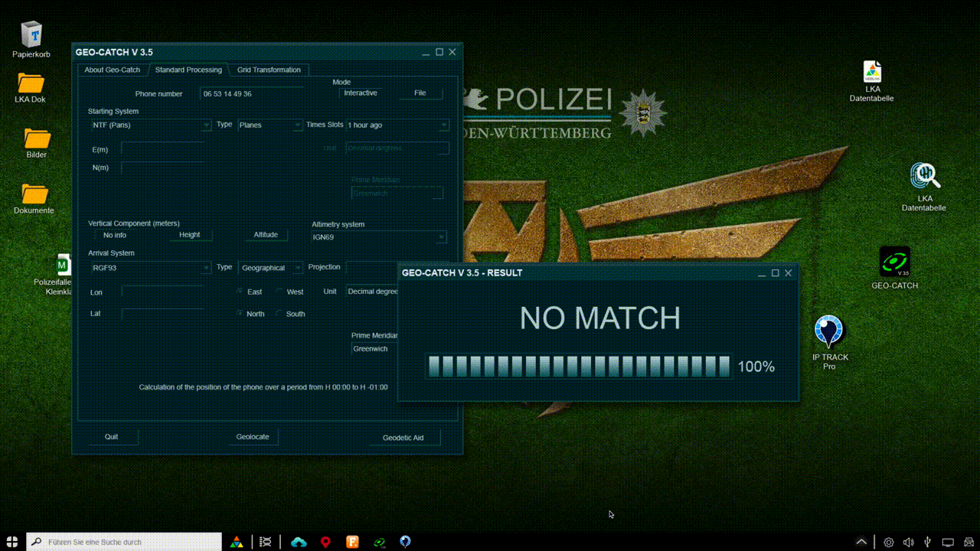This screenshot has width=980, height=551.
Task: Click the blue cloud taskbar icon
Action: point(299,542)
